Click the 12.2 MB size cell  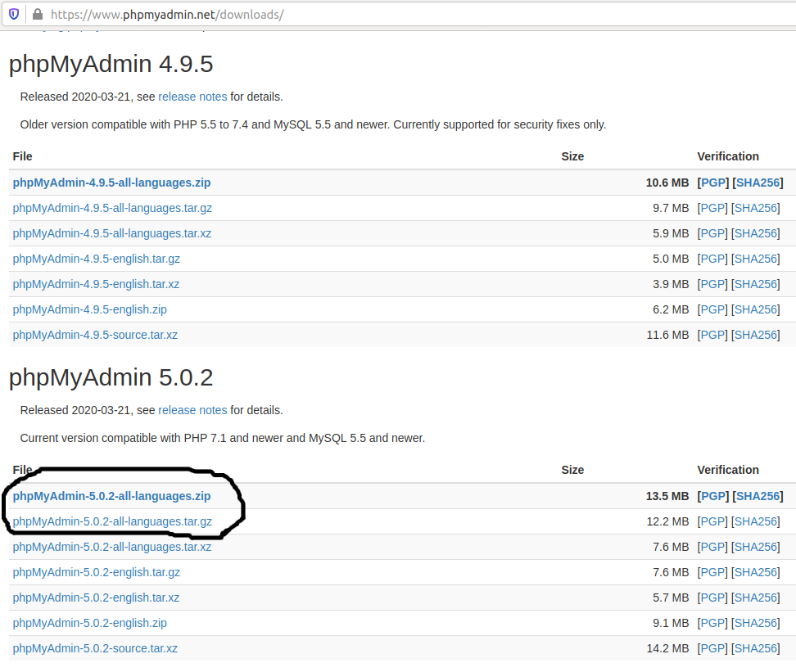point(667,521)
